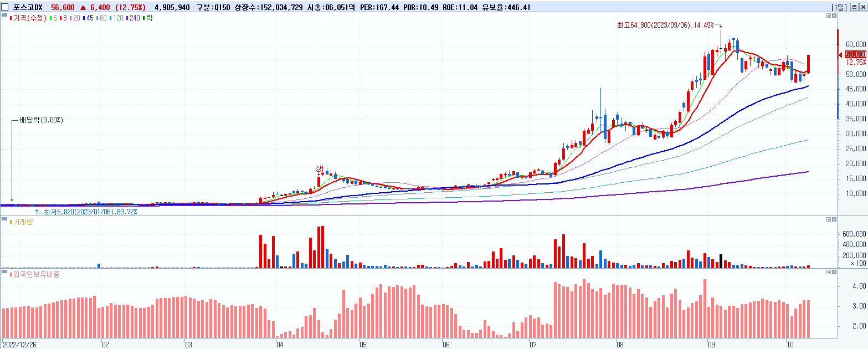Click the red 56,600 price tag on axis
The image size is (868, 349).
pos(855,54)
